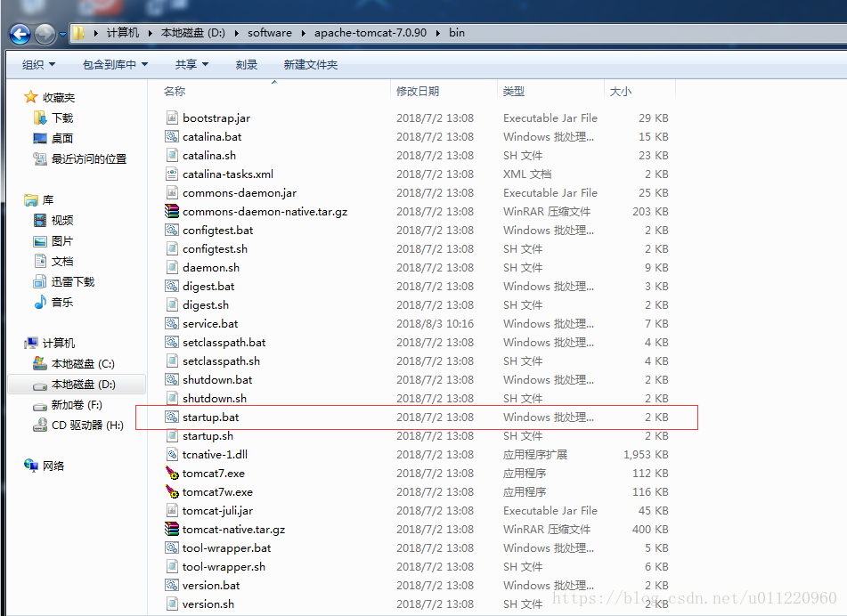The height and width of the screenshot is (616, 847).
Task: Select the tool-wrapper.bat file
Action: (x=227, y=548)
